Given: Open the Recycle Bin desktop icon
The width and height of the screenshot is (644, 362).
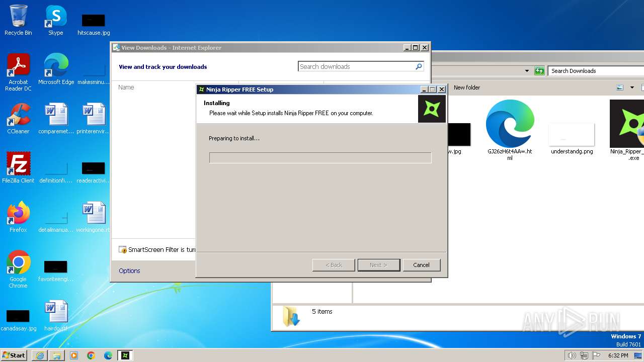Looking at the screenshot, I should (18, 20).
